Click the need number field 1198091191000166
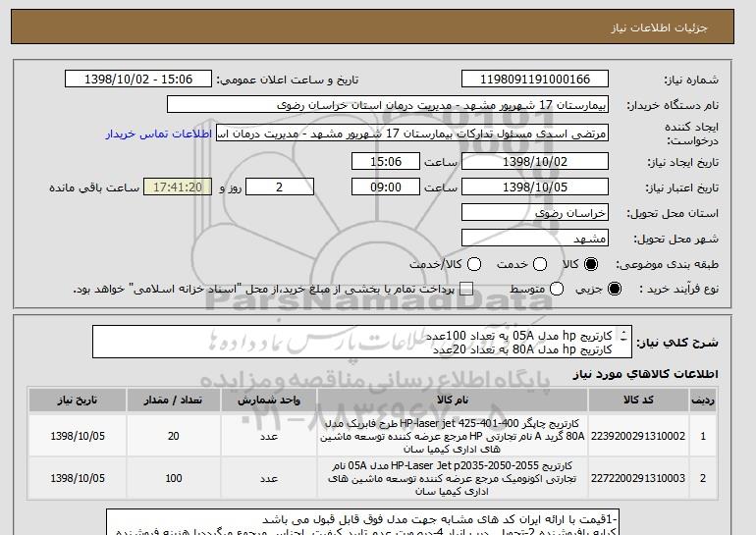Viewport: 756px width, 535px height. click(535, 80)
